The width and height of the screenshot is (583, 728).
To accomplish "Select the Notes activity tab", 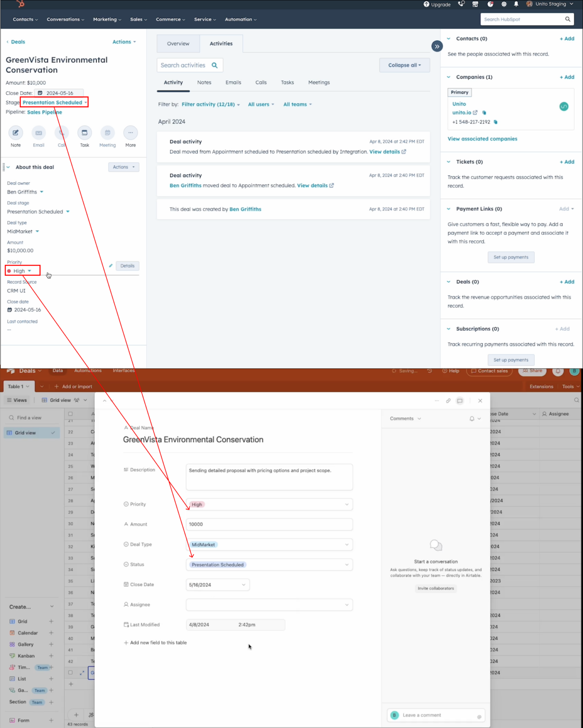I will point(204,82).
